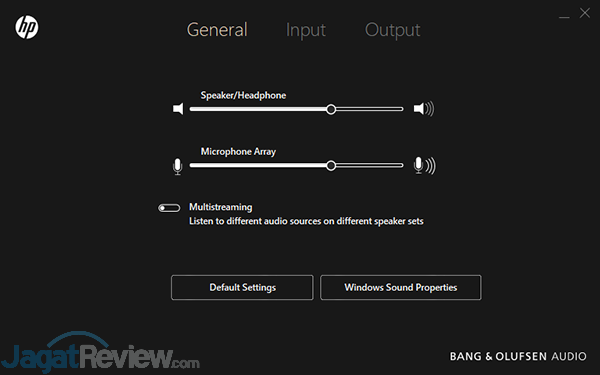Screen dimensions: 600x375
Task: Open Windows Sound Properties
Action: [x=401, y=287]
